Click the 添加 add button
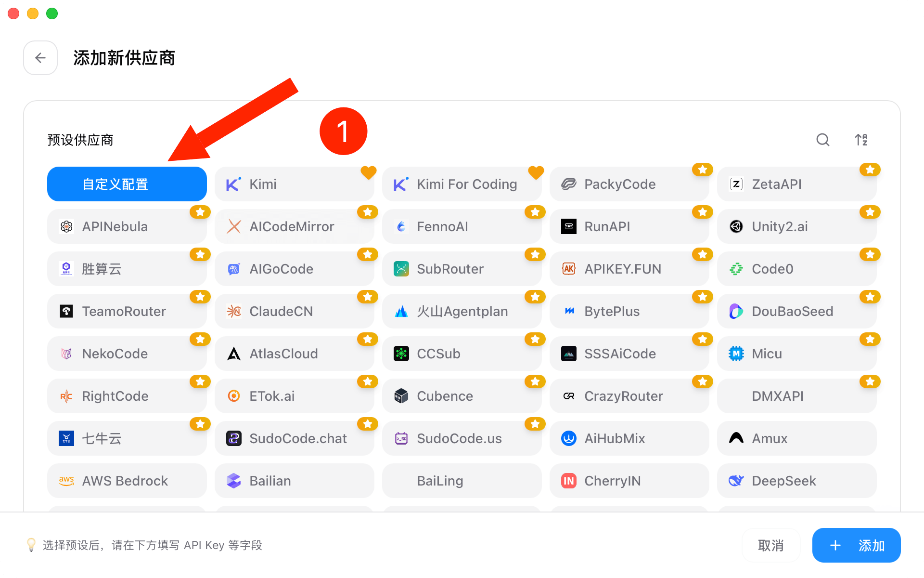 pyautogui.click(x=857, y=545)
